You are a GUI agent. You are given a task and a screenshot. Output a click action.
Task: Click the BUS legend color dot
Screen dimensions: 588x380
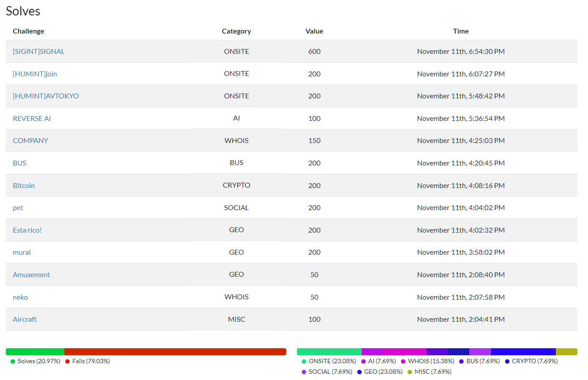[x=461, y=361]
